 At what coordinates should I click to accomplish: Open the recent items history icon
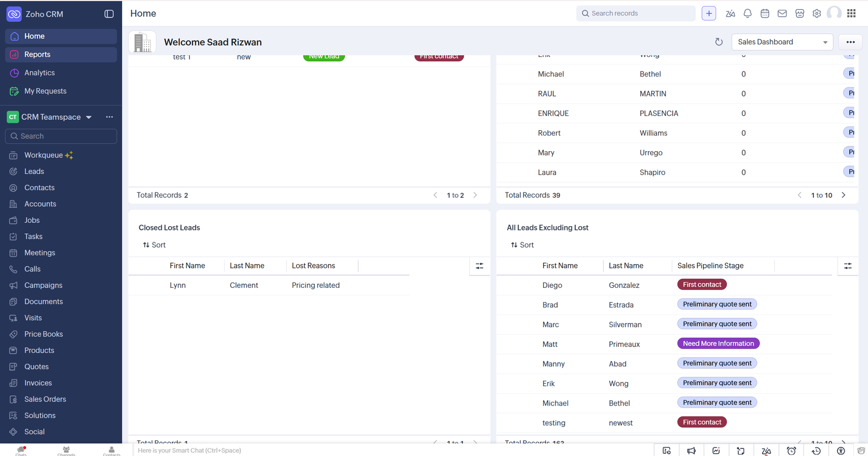click(816, 451)
